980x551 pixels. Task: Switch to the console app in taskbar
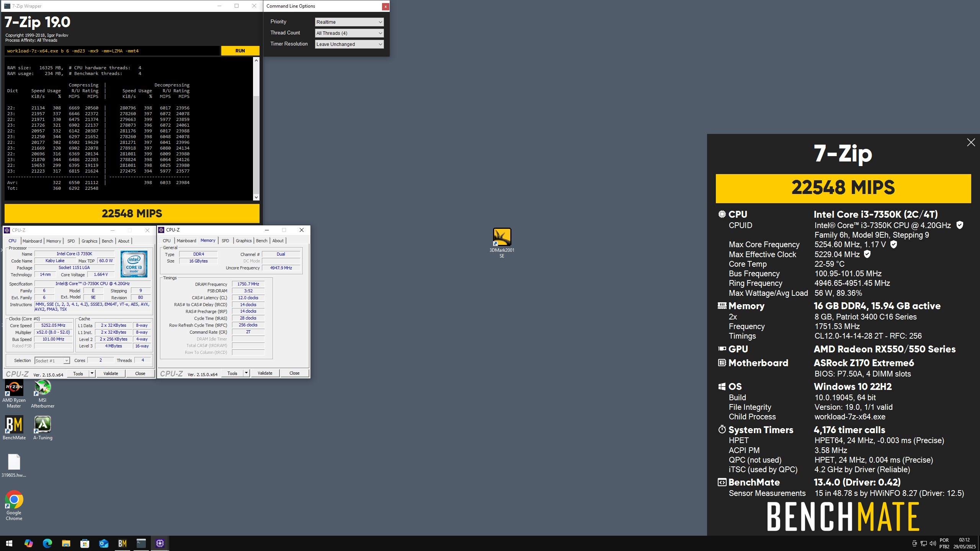pos(141,543)
